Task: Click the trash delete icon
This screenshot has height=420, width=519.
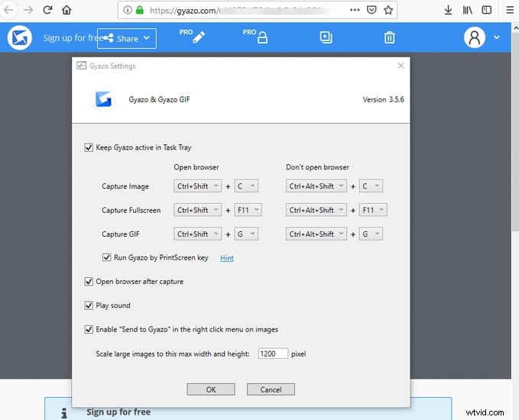Action: pyautogui.click(x=389, y=37)
